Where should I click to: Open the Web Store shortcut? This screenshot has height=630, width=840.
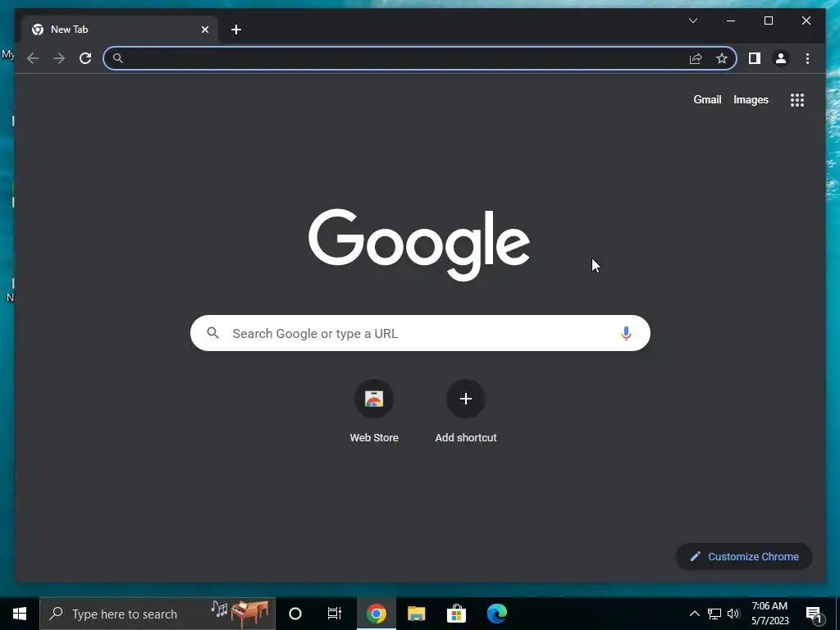click(x=374, y=411)
